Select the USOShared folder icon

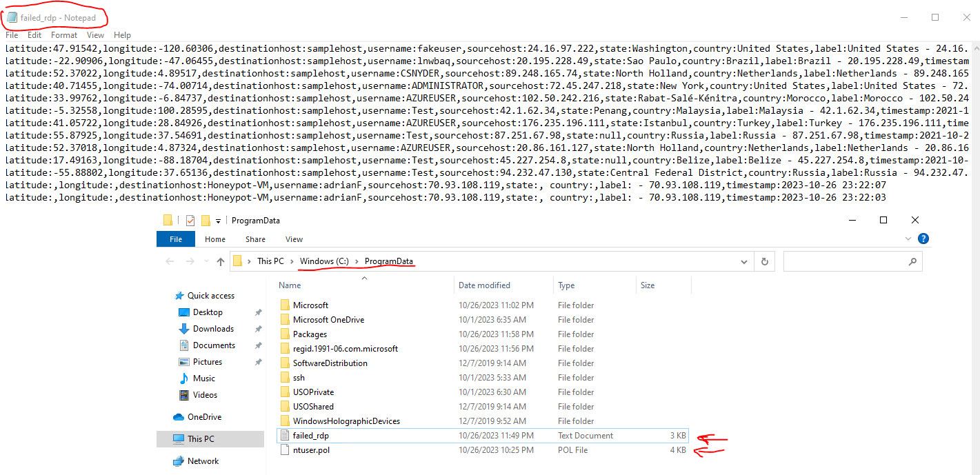286,407
